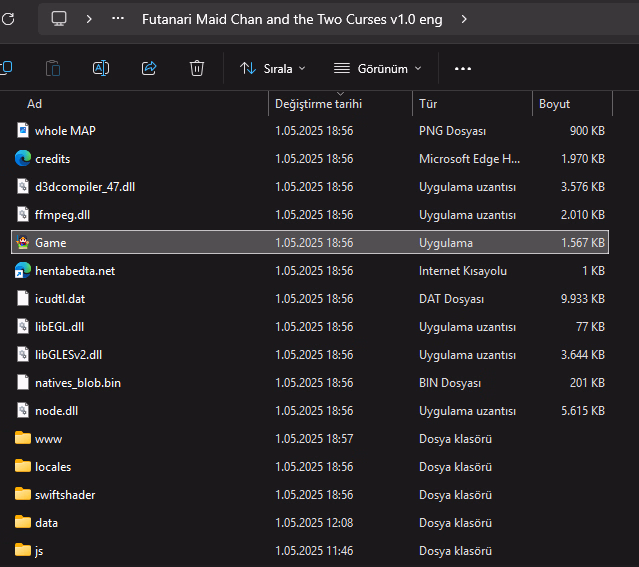Select the libEGL.dll file icon
Viewport: 639px width, 567px height.
[x=23, y=327]
